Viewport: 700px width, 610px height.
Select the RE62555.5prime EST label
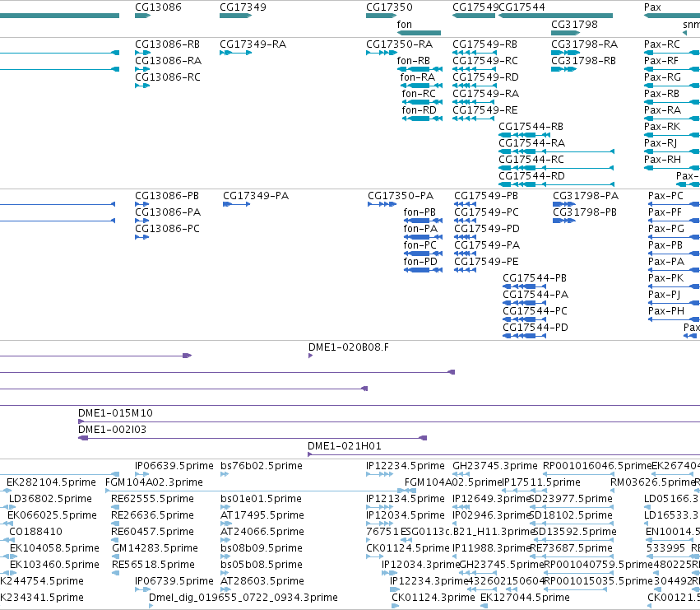(x=152, y=499)
